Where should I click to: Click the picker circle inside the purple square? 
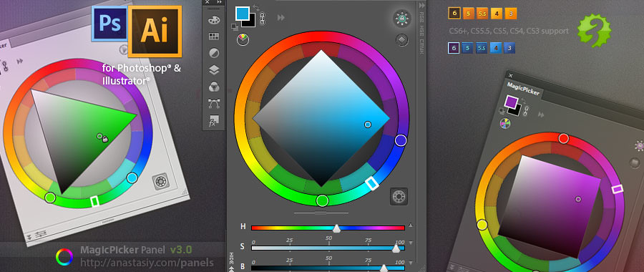click(578, 199)
